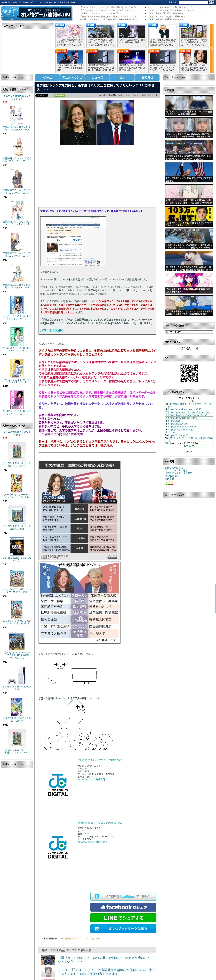
Task: Click the トランプ related tag
Action: (x=77, y=939)
